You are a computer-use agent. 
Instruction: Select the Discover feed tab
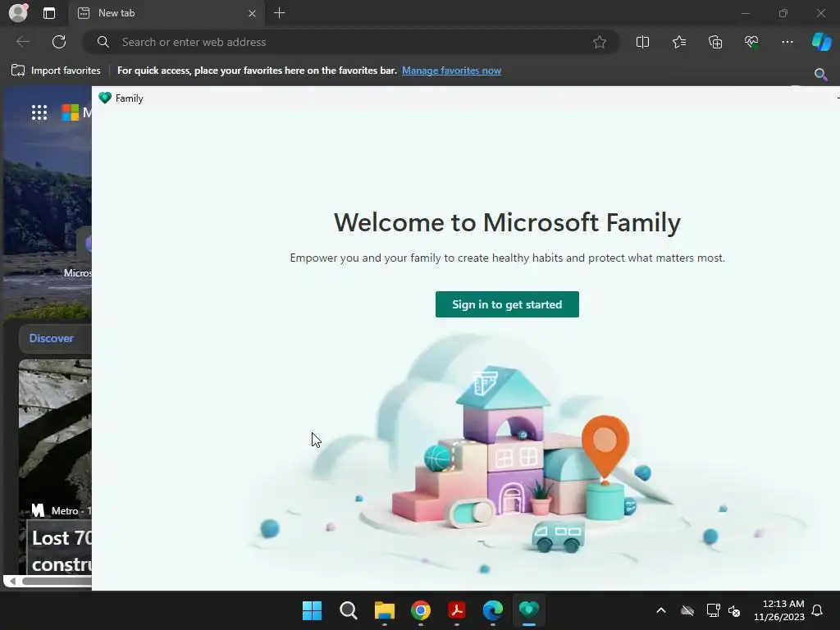pos(52,338)
